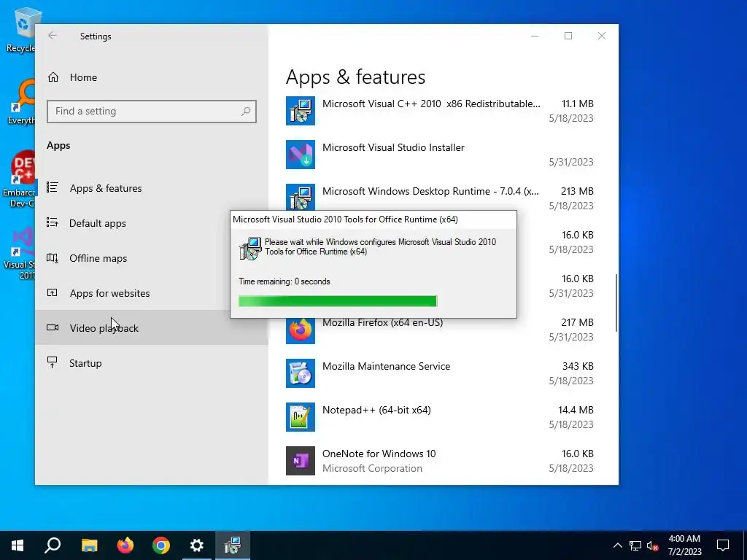Open Apps for websites page
The width and height of the screenshot is (747, 560).
coord(152,293)
